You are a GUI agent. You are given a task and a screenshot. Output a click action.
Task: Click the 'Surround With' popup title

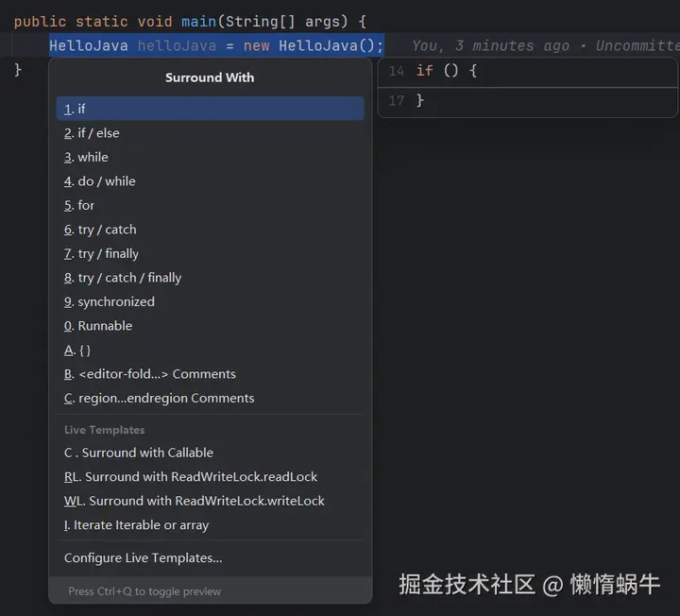[210, 77]
